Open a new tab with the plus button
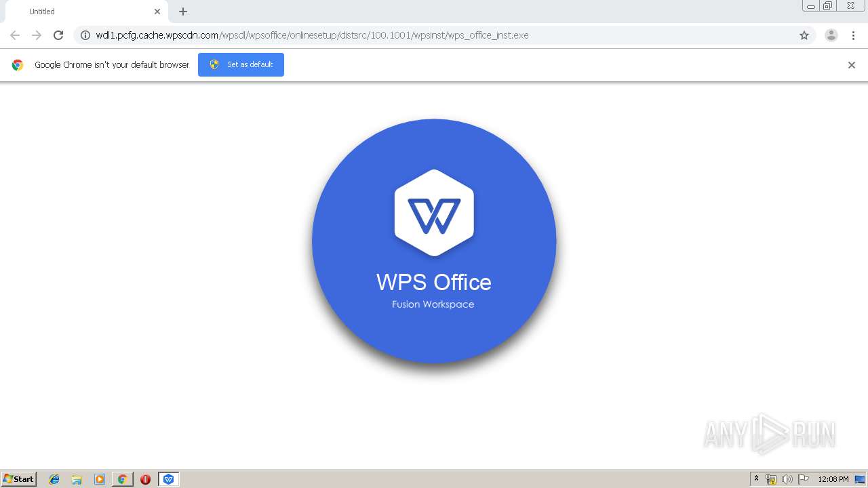 tap(183, 12)
